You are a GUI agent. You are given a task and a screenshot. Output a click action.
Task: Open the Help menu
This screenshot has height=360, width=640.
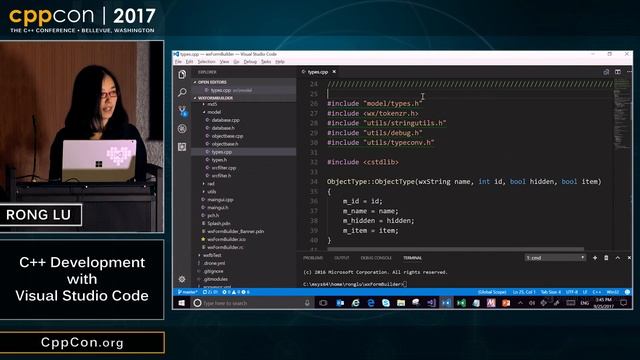click(x=280, y=62)
